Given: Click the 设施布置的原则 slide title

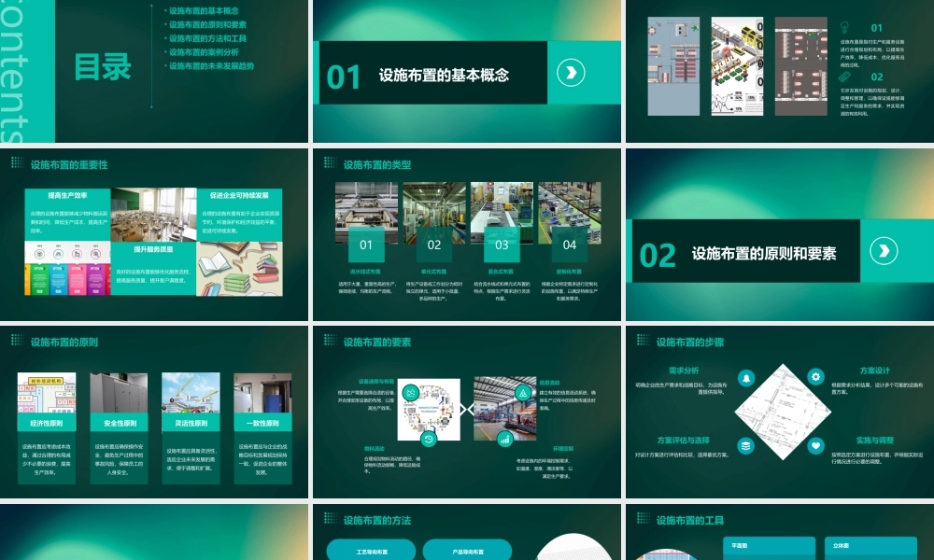Looking at the screenshot, I should click(64, 343).
